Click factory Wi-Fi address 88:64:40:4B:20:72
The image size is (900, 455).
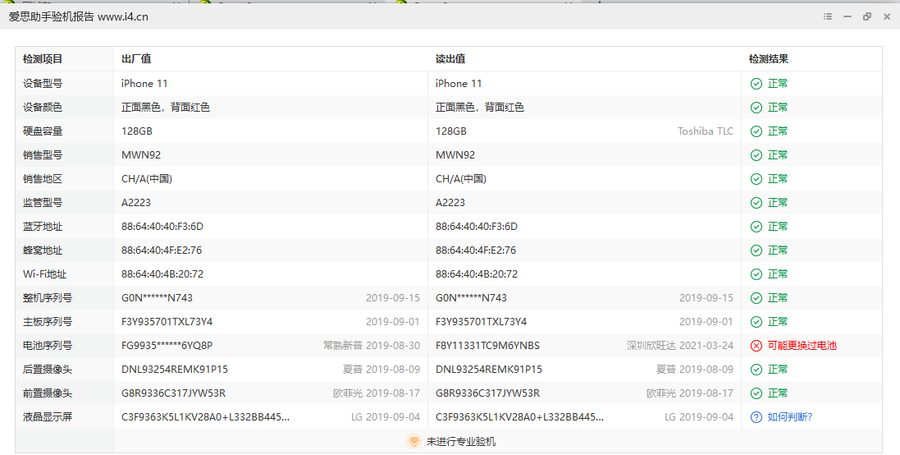click(x=162, y=274)
